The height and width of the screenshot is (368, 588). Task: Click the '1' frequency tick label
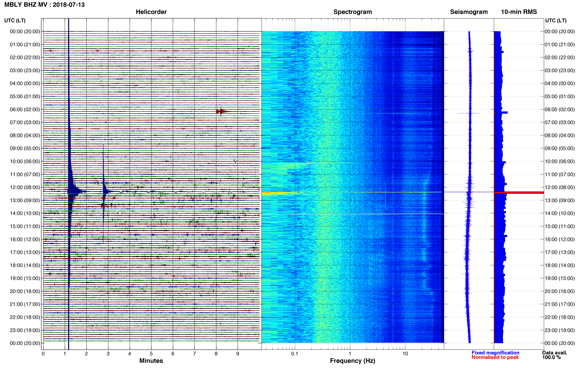[350, 354]
